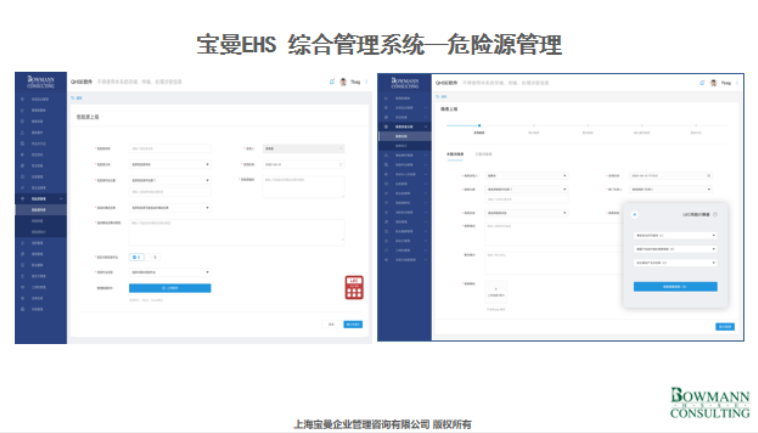The width and height of the screenshot is (758, 433).
Task: Click the last sidebar menu icon in the 危险源上报 window
Action: (22, 309)
